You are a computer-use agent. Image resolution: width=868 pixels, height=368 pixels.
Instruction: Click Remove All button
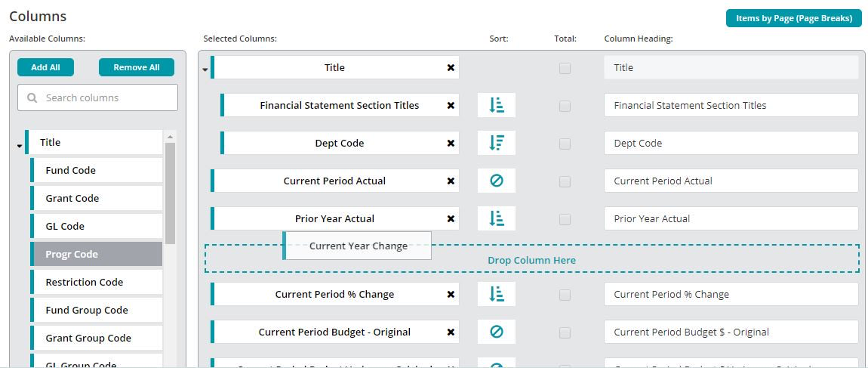136,67
